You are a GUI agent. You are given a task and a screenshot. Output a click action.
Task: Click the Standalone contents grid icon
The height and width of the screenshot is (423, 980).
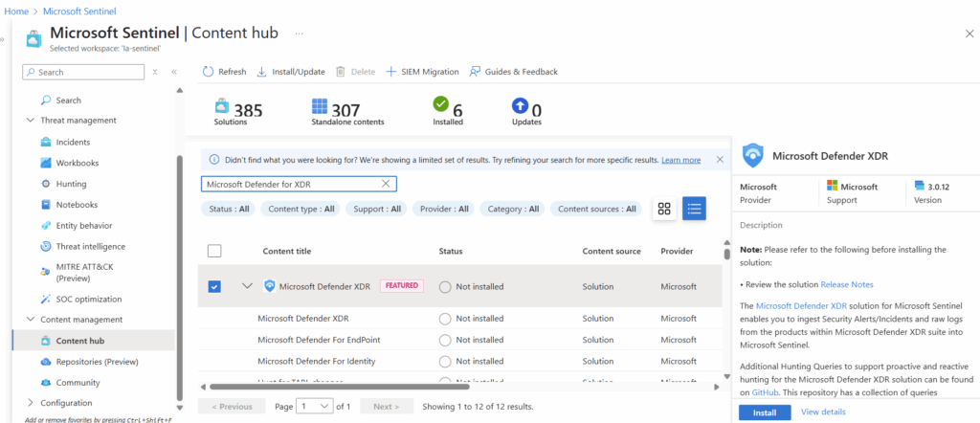(320, 105)
